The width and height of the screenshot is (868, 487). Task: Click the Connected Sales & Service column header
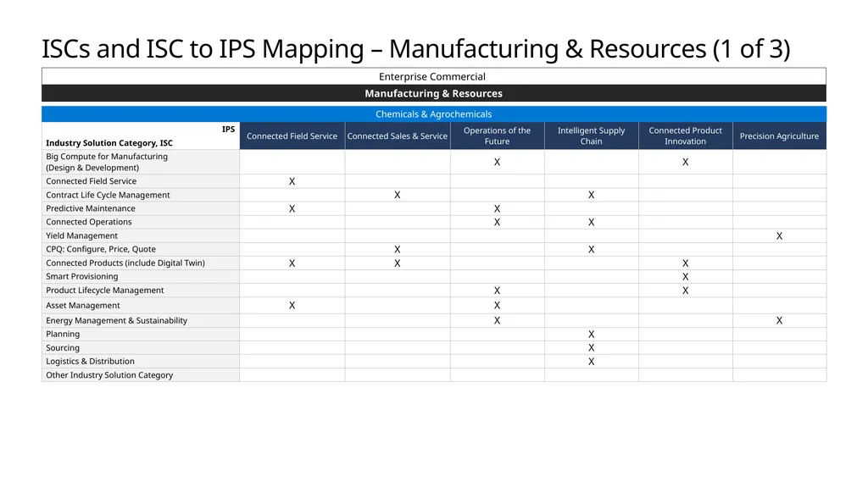tap(398, 136)
